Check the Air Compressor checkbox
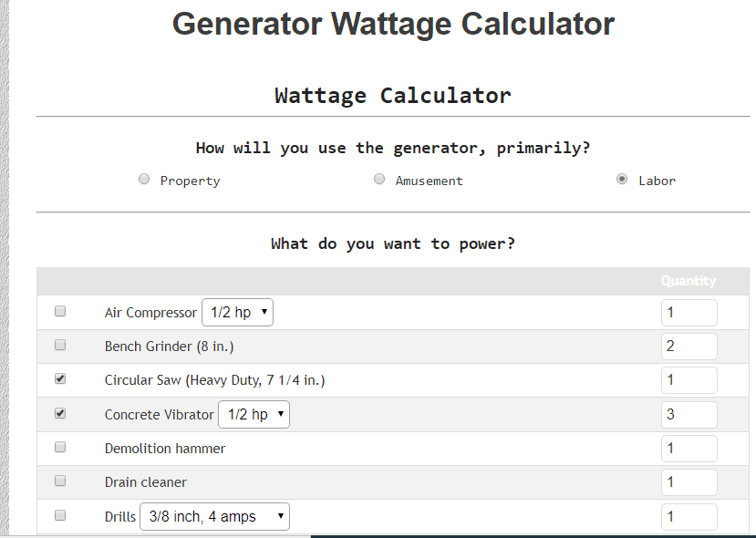756x538 pixels. click(x=60, y=312)
